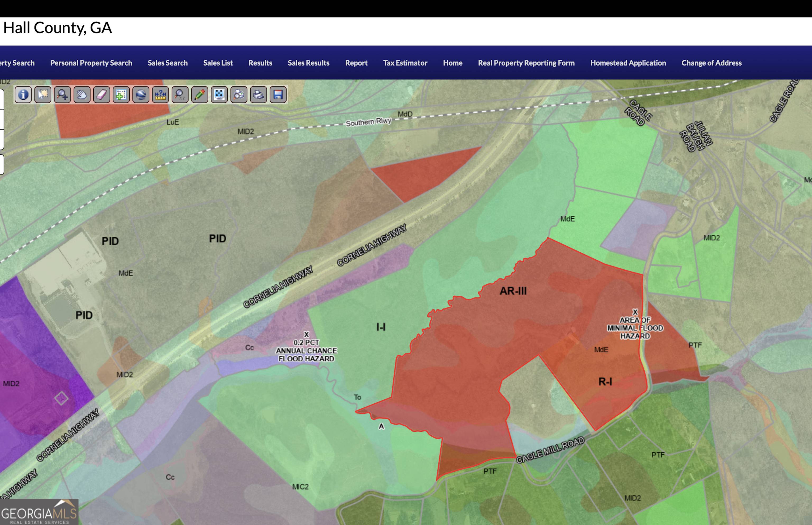Open the print preview icon
Image resolution: width=812 pixels, height=525 pixels.
click(x=239, y=95)
